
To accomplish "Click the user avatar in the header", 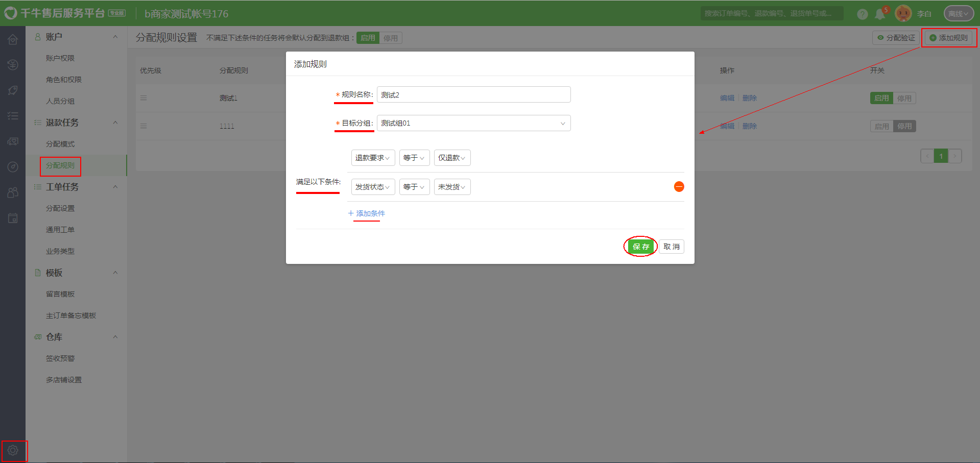I will tap(903, 14).
